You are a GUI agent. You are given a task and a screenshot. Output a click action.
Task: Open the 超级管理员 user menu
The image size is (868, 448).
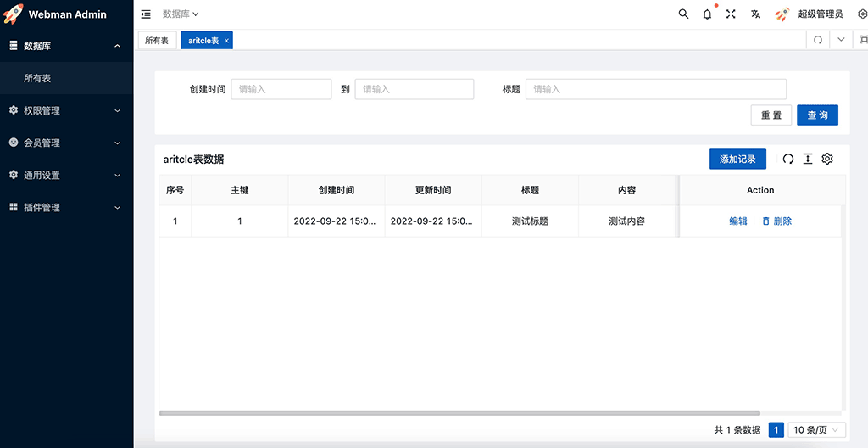(821, 14)
